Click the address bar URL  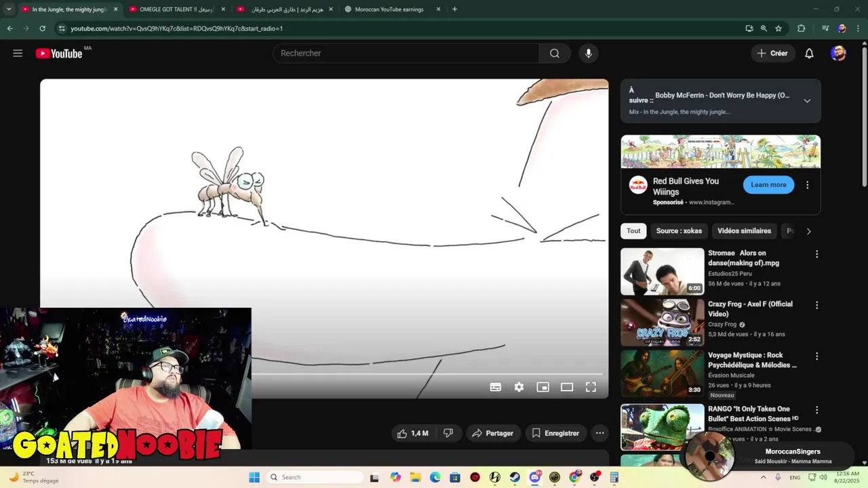(x=176, y=28)
